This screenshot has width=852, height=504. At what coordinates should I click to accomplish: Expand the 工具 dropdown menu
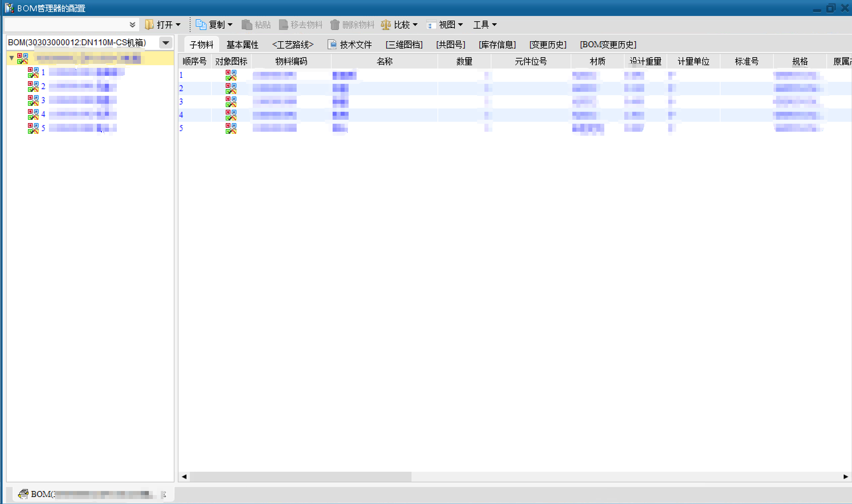(485, 25)
